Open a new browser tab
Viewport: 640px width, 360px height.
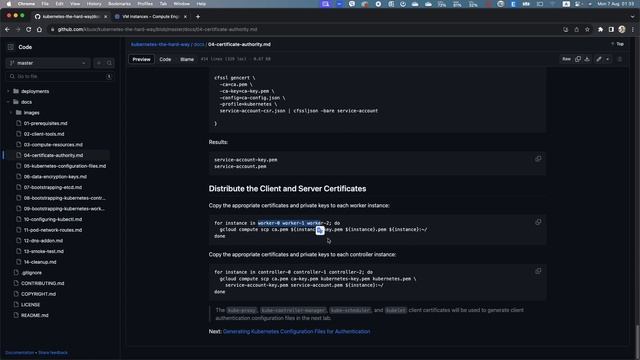click(x=198, y=17)
